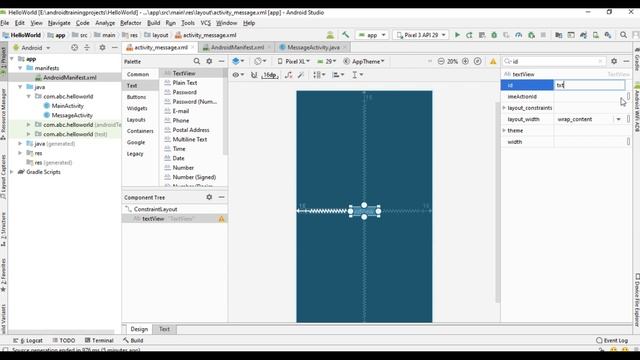Screen dimensions: 640x360
Task: Open the Refactor menu
Action: [131, 23]
